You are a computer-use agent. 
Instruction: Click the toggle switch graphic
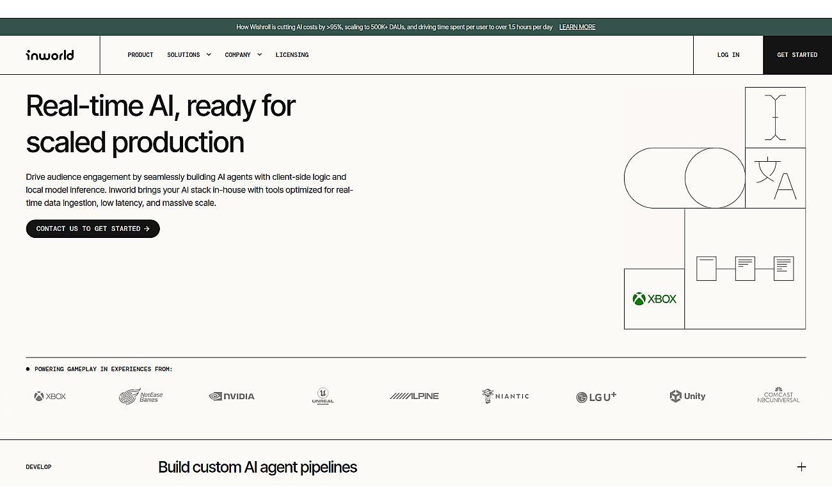click(x=685, y=178)
